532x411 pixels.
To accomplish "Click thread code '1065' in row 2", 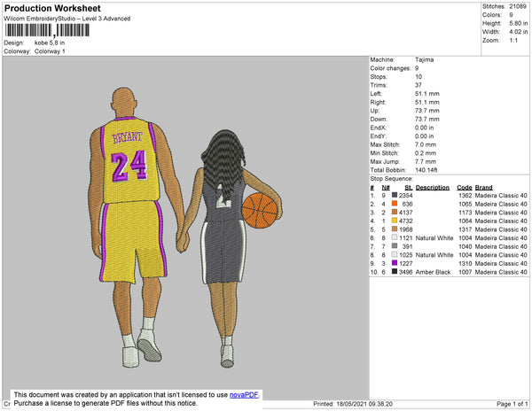I will point(465,204).
